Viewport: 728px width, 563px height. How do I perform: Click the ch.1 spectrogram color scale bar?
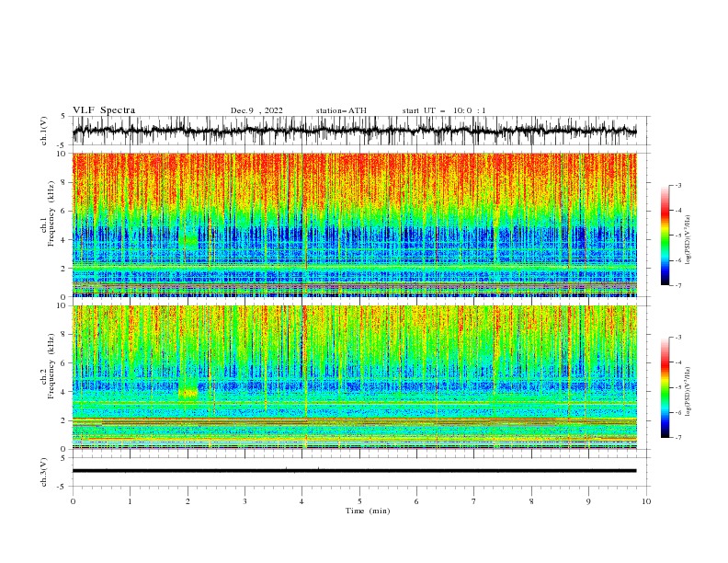[665, 236]
